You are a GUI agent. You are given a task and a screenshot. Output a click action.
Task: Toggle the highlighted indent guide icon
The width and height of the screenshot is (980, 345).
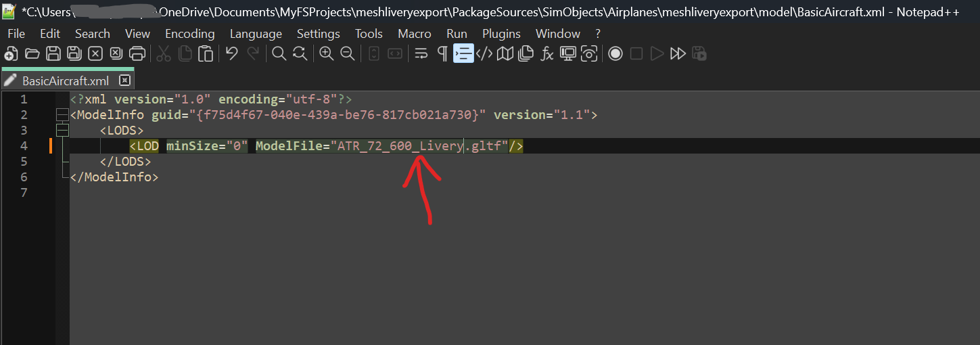(463, 54)
